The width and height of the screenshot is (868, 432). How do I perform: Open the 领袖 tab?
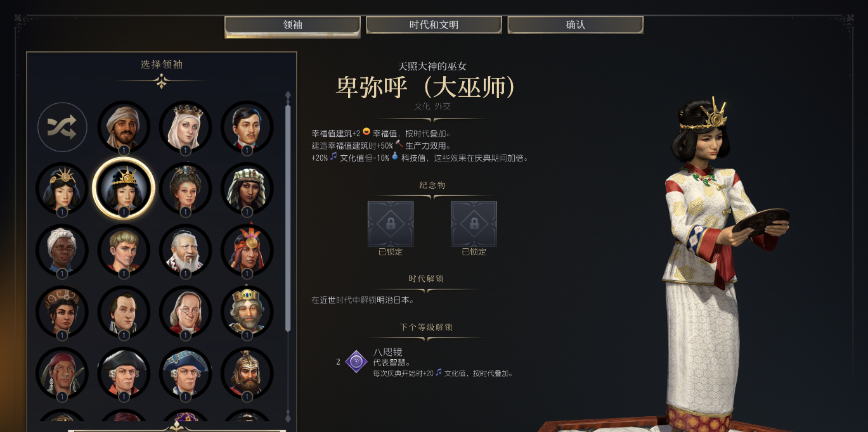pos(292,25)
